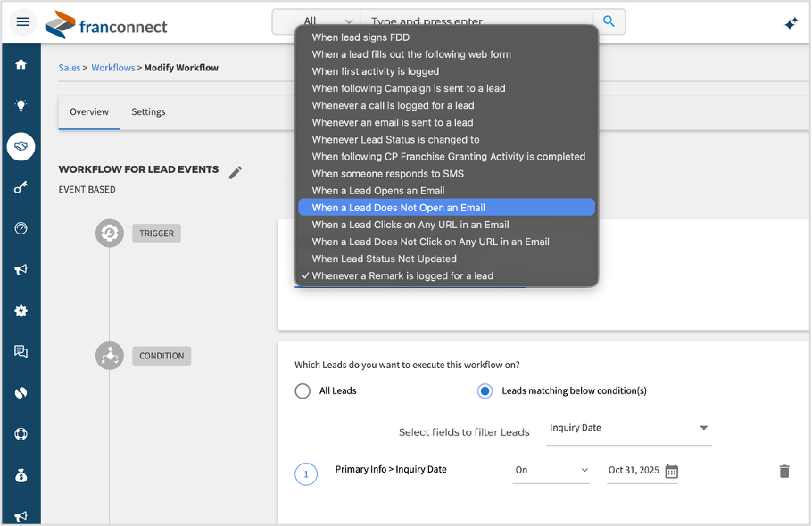The image size is (812, 526).
Task: Click the home icon in sidebar
Action: coord(21,64)
